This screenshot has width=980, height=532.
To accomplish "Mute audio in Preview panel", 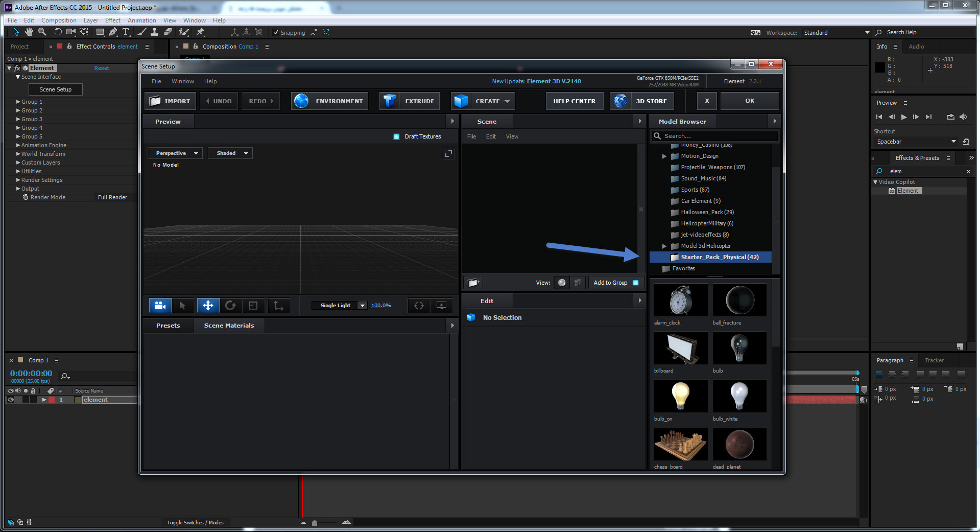I will (963, 117).
